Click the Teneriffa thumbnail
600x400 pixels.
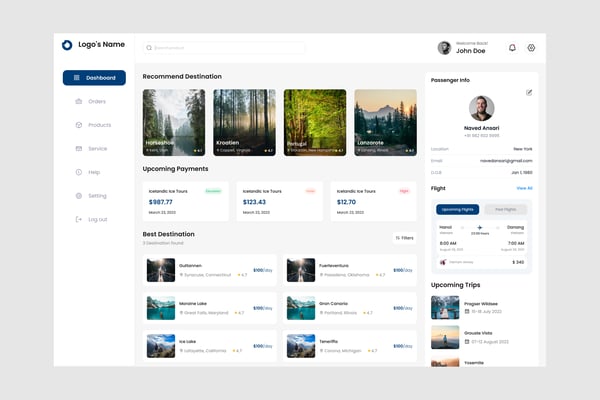pyautogui.click(x=301, y=346)
